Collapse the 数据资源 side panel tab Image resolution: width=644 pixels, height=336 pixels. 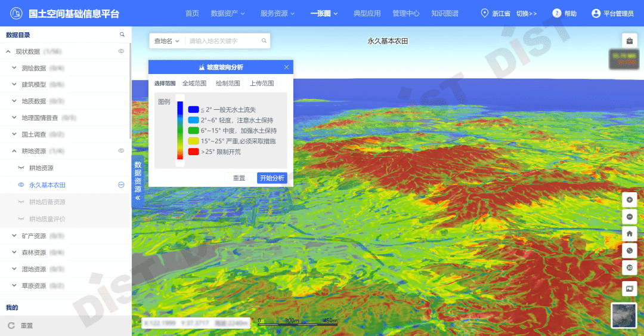138,182
